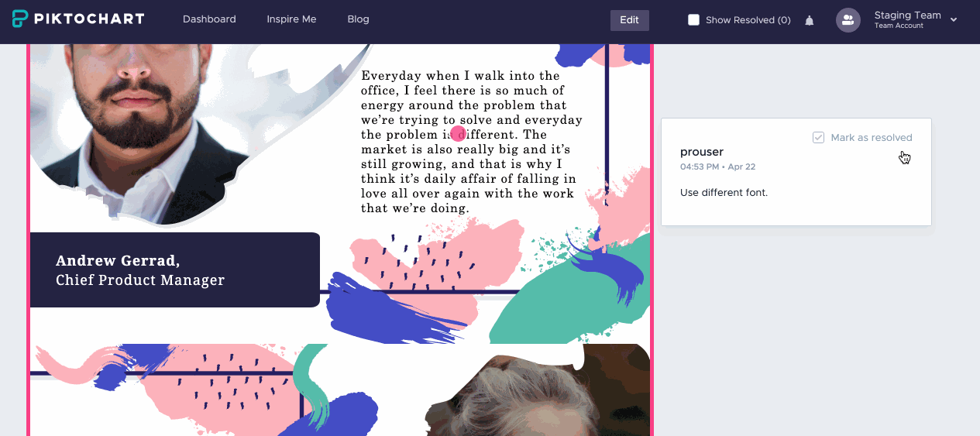Image resolution: width=980 pixels, height=436 pixels.
Task: Select the quote paragraph text block
Action: [x=472, y=142]
